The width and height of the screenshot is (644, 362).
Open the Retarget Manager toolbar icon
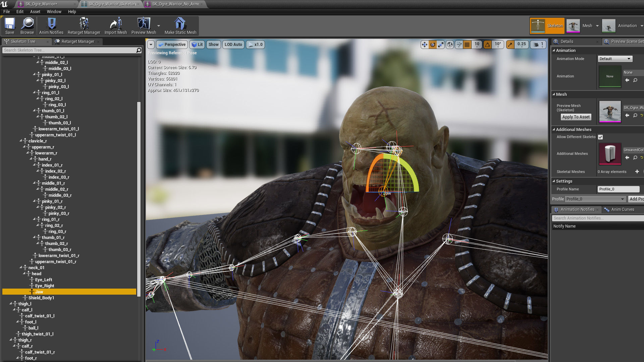point(84,26)
